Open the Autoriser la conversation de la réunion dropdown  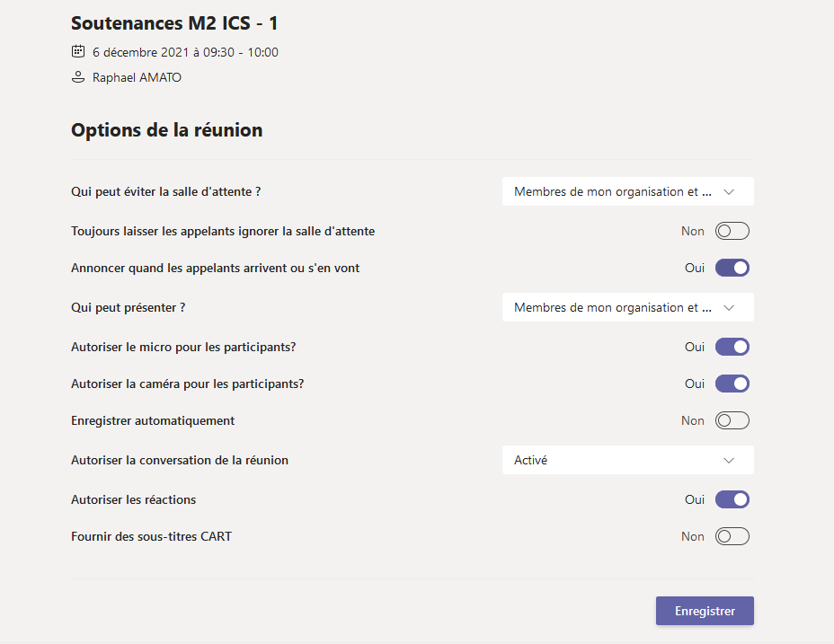coord(627,460)
